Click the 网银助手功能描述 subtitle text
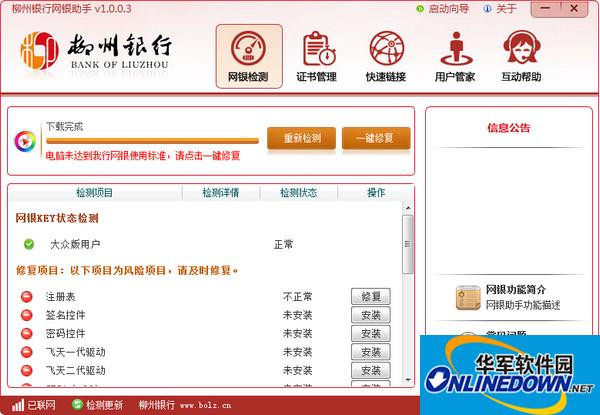Image resolution: width=600 pixels, height=415 pixels. pos(523,305)
